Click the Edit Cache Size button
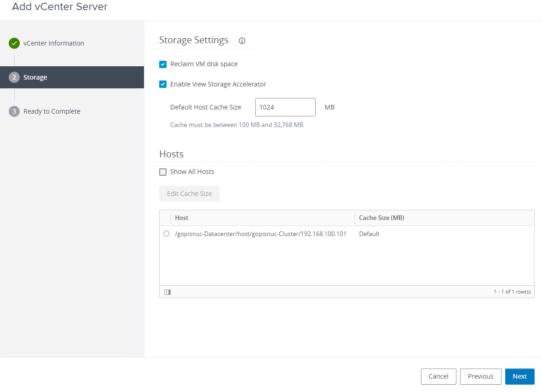Image resolution: width=542 pixels, height=392 pixels. click(x=189, y=194)
